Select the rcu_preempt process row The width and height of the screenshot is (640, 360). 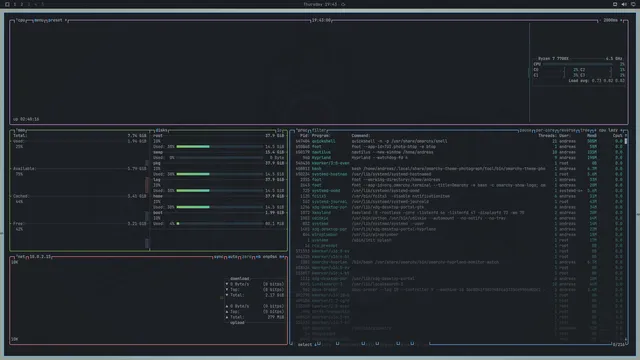[x=460, y=246]
